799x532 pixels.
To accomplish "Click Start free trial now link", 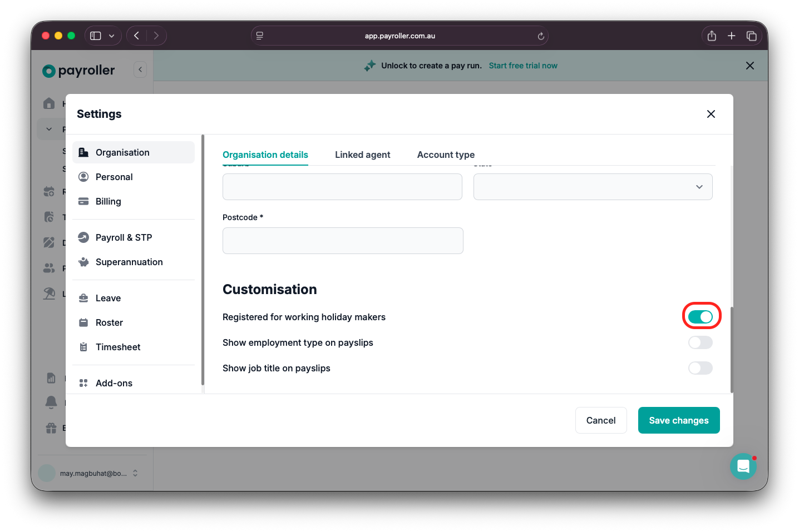I will (x=523, y=66).
